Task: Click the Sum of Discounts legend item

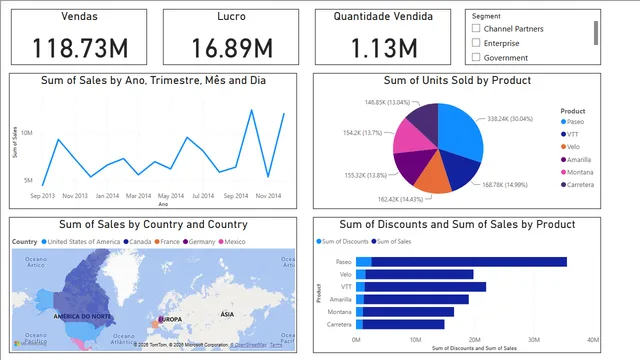Action: point(342,242)
